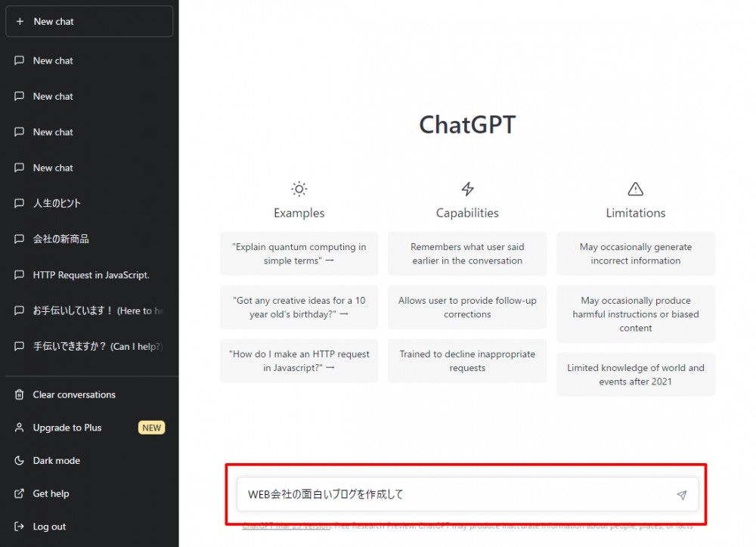
Task: Toggle Dark mode in the sidebar
Action: (x=89, y=460)
